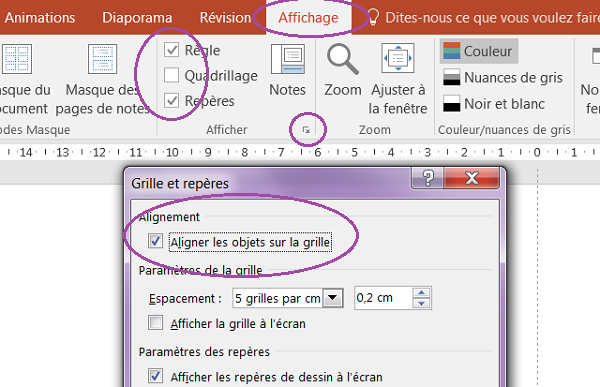This screenshot has width=600, height=387.
Task: Click the 0,2 cm spacing field
Action: point(383,298)
